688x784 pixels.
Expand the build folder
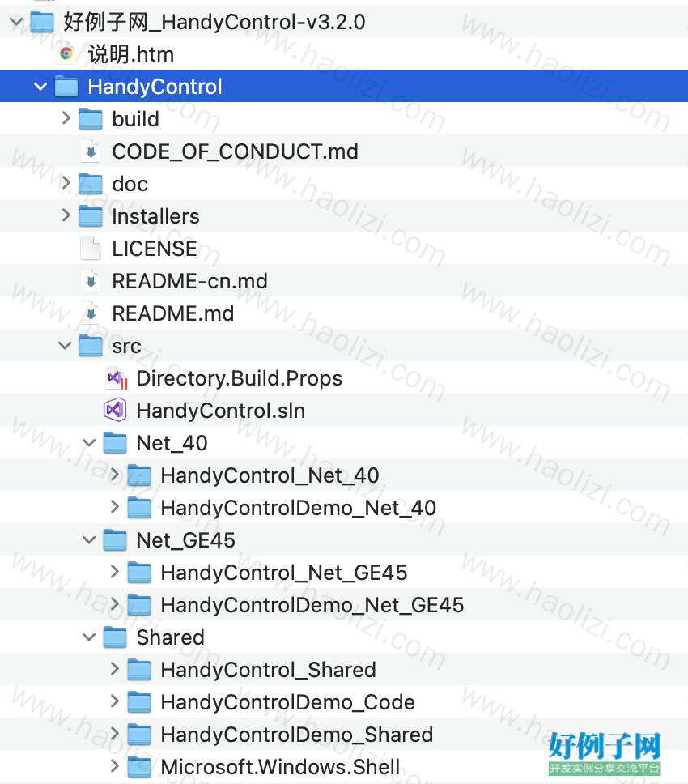point(66,118)
